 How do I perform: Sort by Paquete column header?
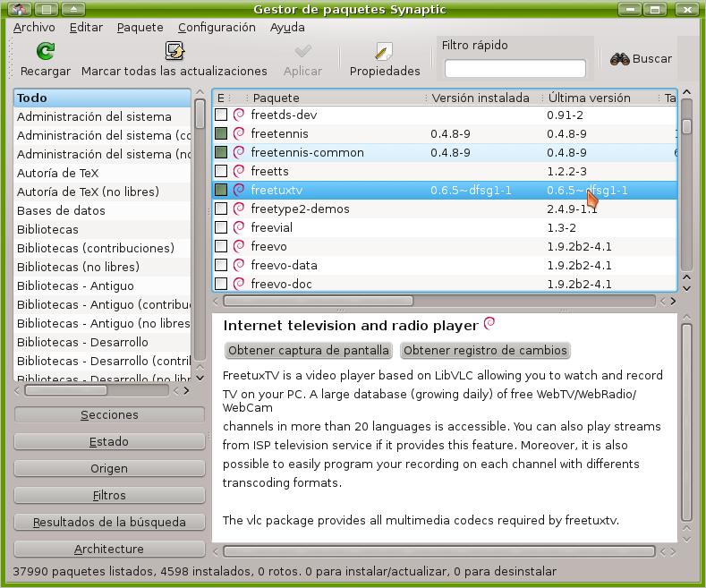coord(336,98)
